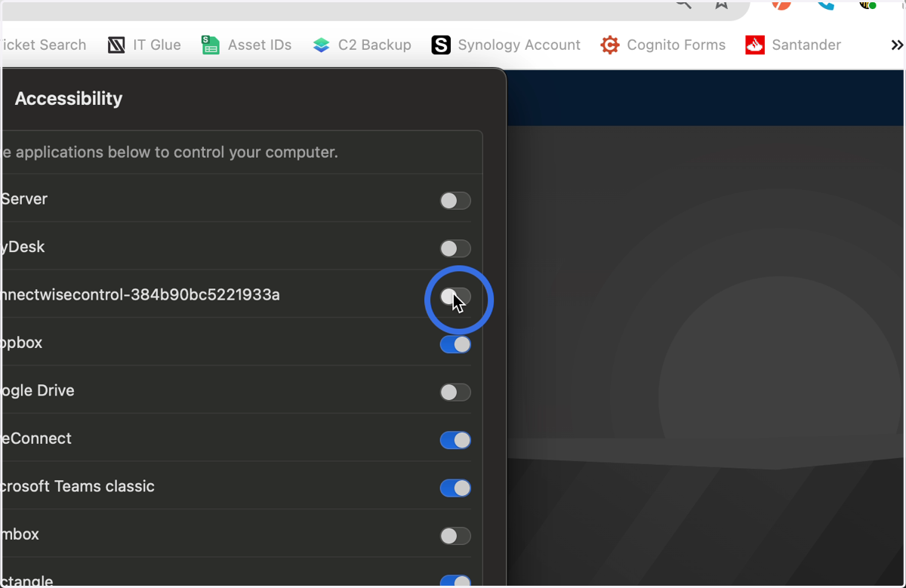Open the C2 Backup bookmark
Viewport: 906px width, 588px height.
362,45
